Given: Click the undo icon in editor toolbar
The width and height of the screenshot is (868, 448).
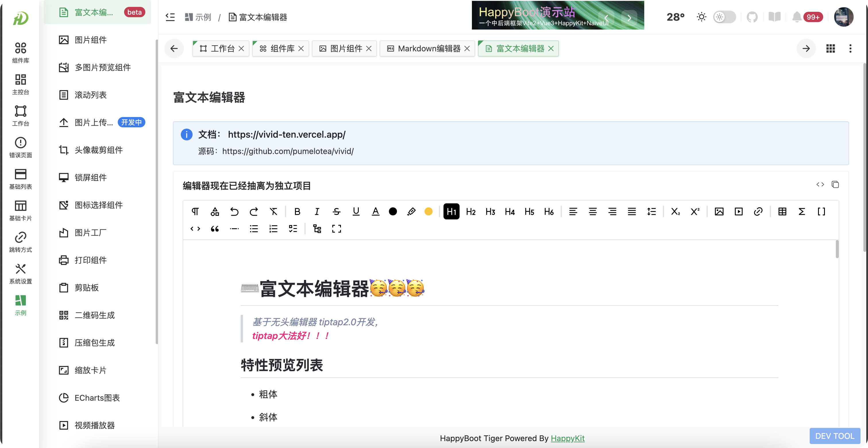Looking at the screenshot, I should 234,211.
